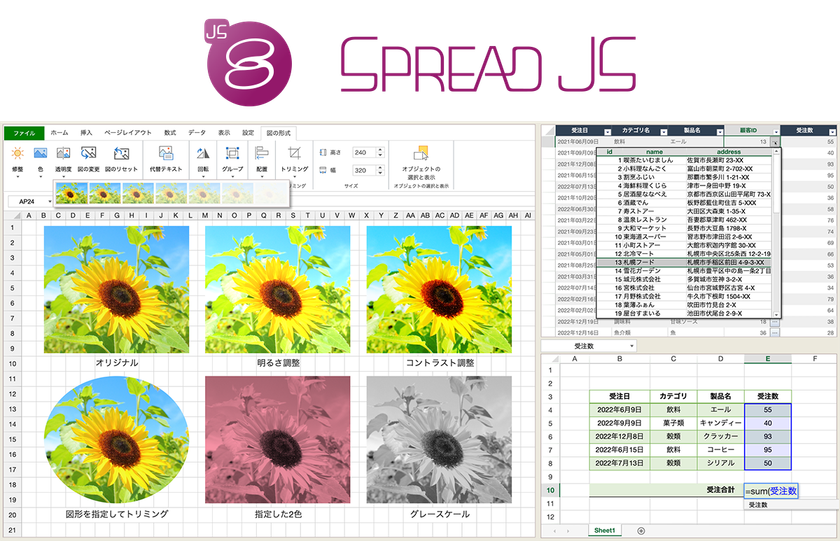840x541 pixels.
Task: Click the formula cell showing =sum(受注数
Action: [771, 491]
